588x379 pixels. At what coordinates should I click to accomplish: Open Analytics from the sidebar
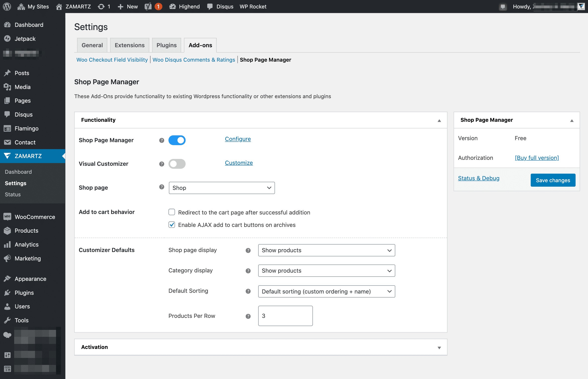click(x=26, y=244)
